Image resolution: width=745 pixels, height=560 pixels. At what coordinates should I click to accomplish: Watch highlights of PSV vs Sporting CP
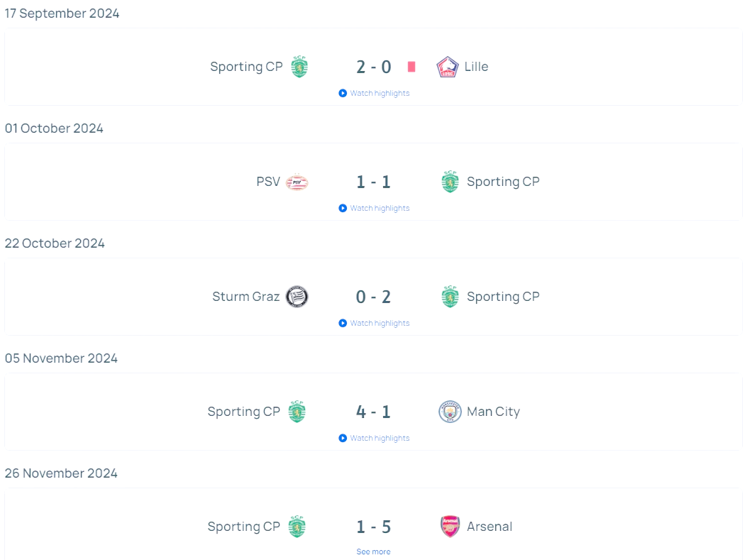tap(375, 208)
